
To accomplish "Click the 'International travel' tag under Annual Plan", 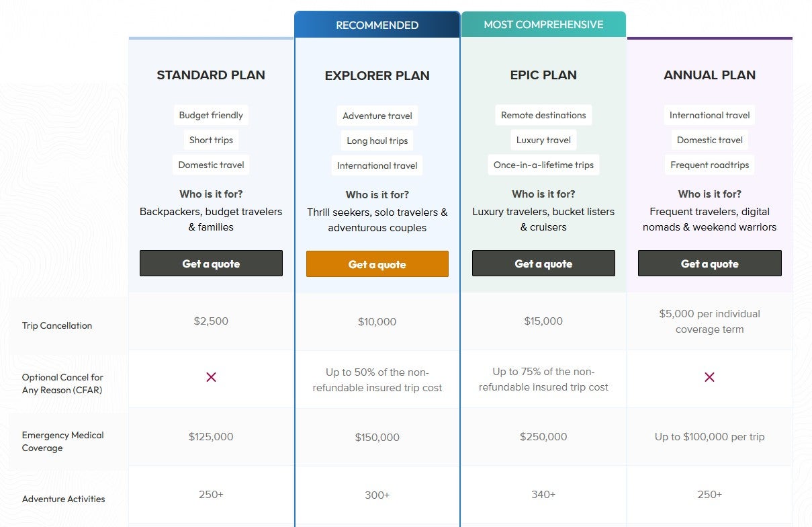I will click(x=709, y=115).
